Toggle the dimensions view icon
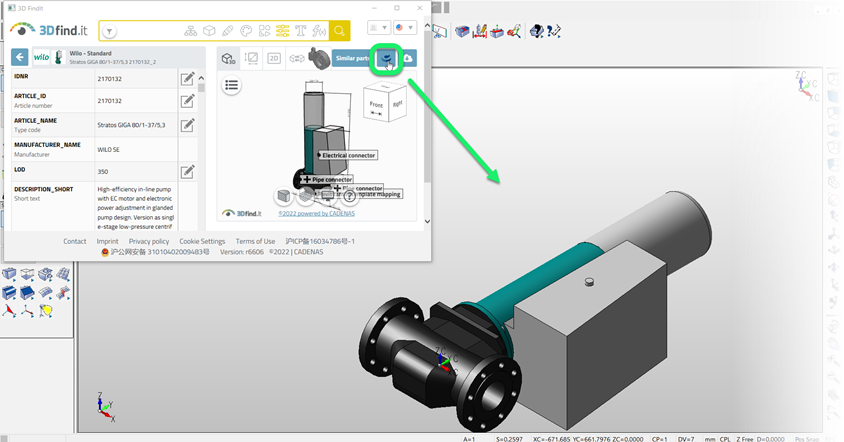844x442 pixels. 251,59
